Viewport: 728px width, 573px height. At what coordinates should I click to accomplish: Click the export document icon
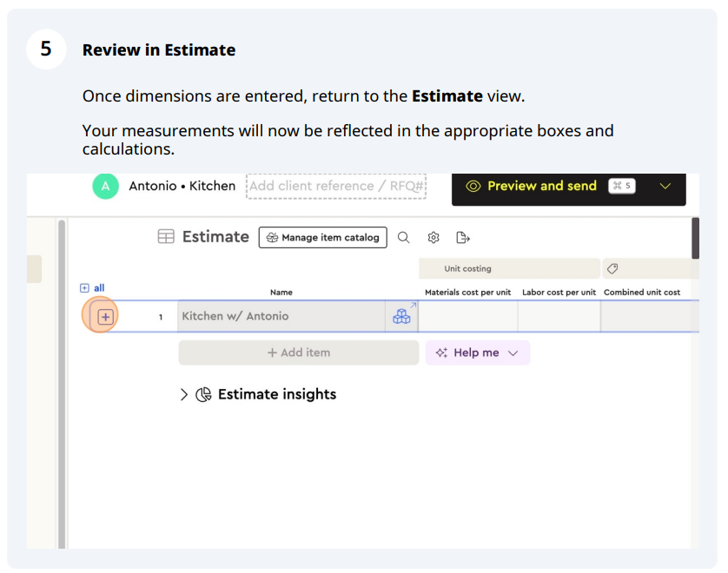pos(463,238)
